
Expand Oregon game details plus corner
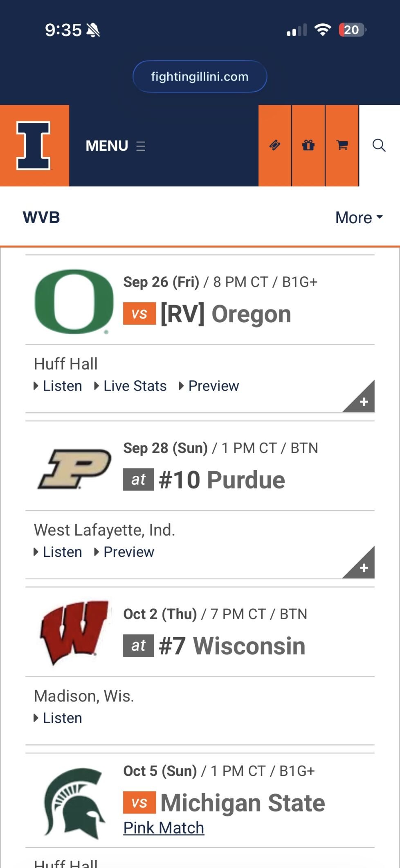(x=362, y=400)
